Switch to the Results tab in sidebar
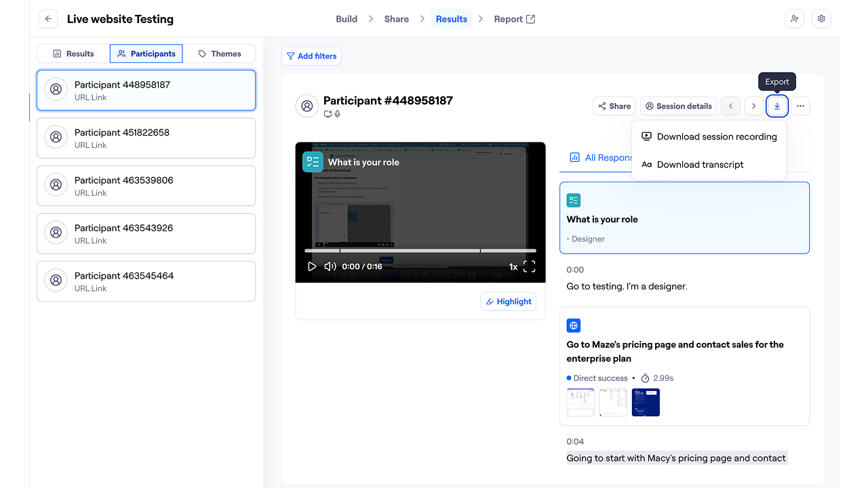Screen dimensions: 868x488 (x=73, y=54)
